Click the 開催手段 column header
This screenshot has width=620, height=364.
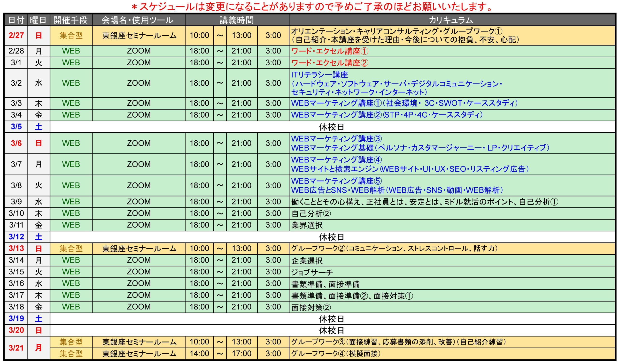[71, 20]
